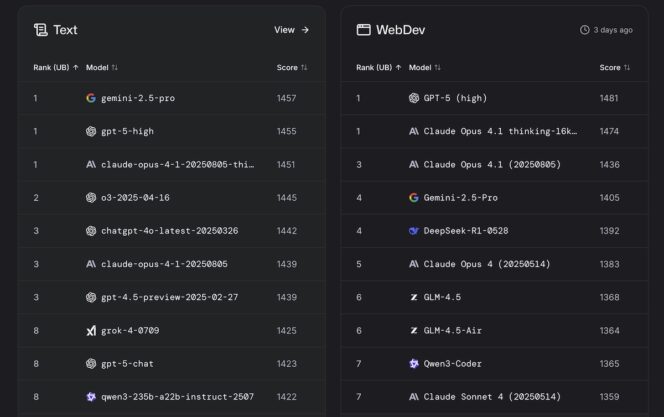Sort Text table by Model column
The width and height of the screenshot is (664, 417).
[102, 67]
